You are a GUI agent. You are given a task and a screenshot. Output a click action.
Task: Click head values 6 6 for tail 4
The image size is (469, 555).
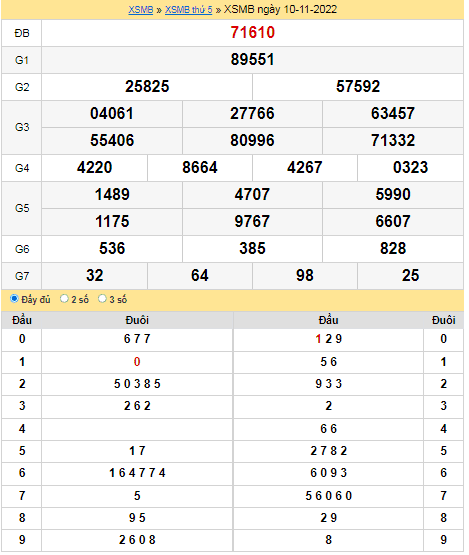coord(328,429)
